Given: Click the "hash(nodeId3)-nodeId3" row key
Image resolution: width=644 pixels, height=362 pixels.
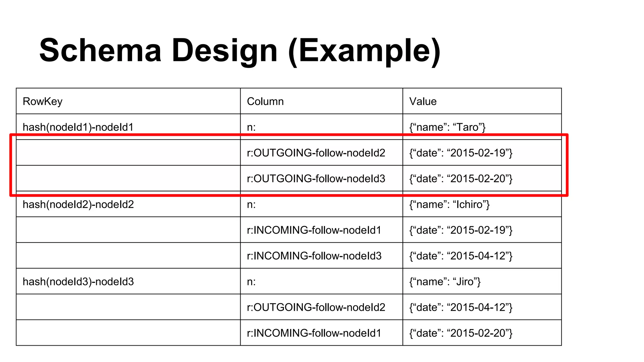Looking at the screenshot, I should (78, 282).
